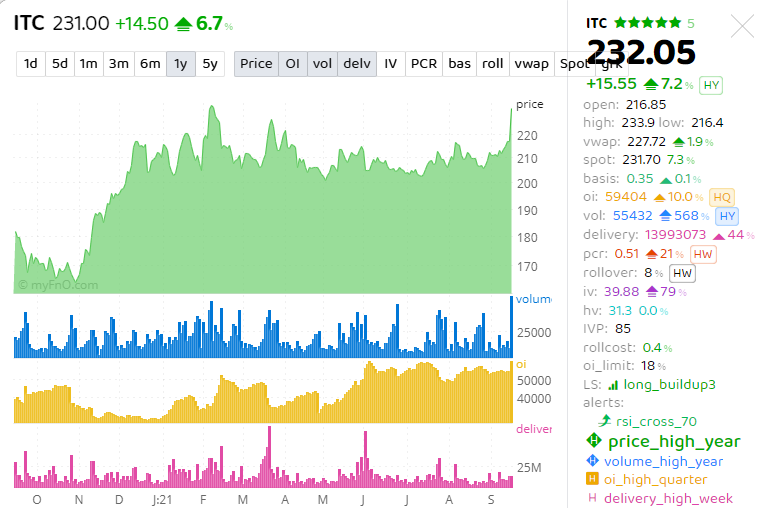Click the pcr value 0.51
The height and width of the screenshot is (508, 761).
[627, 254]
